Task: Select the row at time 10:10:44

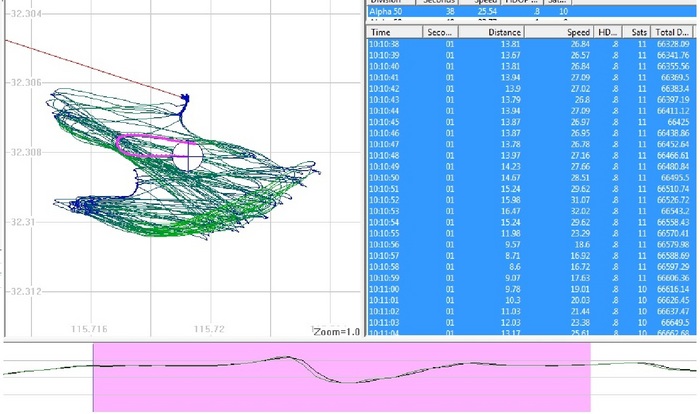Action: click(531, 111)
